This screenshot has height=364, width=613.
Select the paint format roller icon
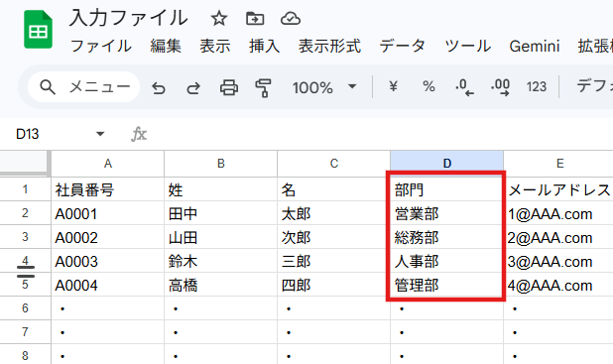point(263,87)
